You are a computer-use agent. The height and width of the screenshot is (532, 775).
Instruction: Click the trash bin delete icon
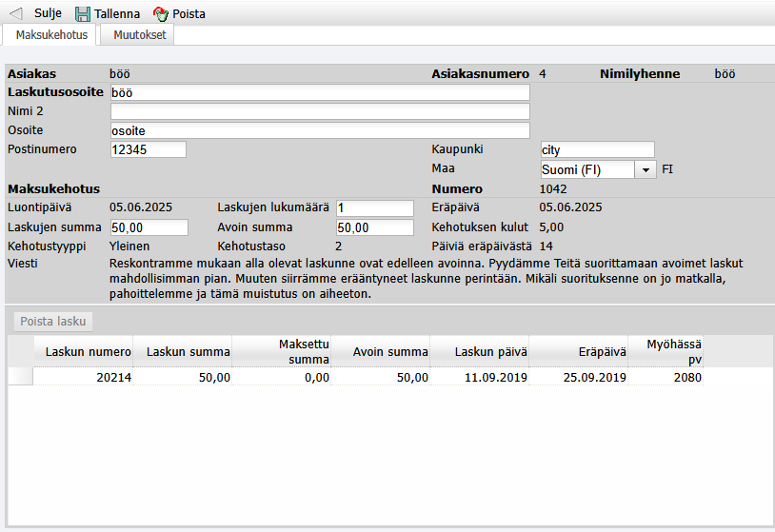pos(161,14)
